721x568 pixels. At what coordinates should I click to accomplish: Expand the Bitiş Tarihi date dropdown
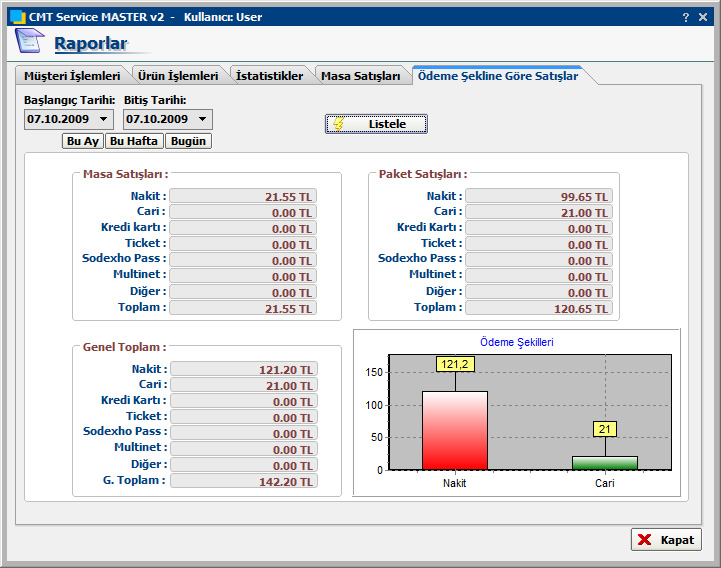pyautogui.click(x=203, y=120)
